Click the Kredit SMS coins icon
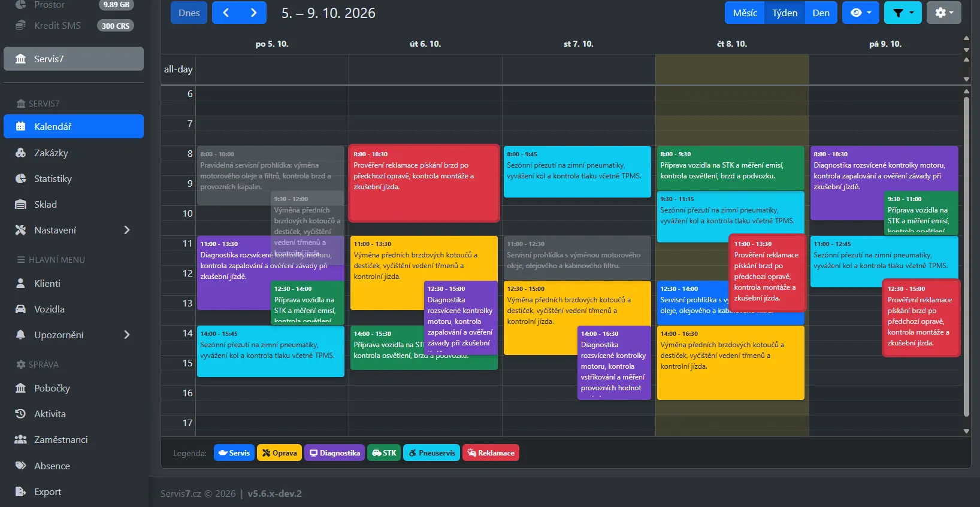 (20, 25)
